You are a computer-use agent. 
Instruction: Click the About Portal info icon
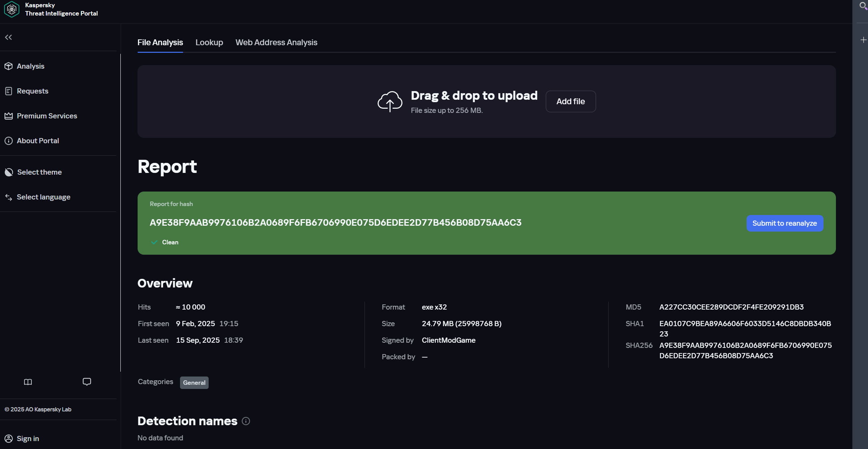pyautogui.click(x=9, y=141)
